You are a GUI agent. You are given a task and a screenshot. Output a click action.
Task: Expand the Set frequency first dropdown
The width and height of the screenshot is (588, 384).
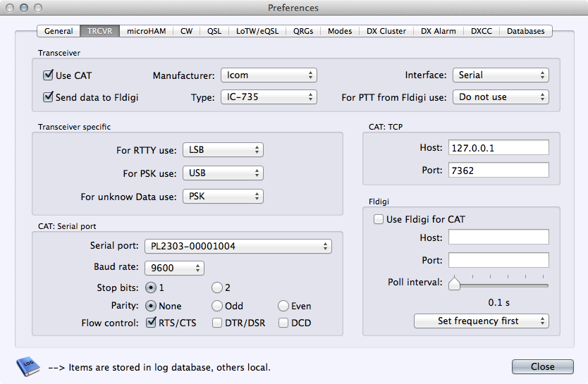click(x=481, y=321)
